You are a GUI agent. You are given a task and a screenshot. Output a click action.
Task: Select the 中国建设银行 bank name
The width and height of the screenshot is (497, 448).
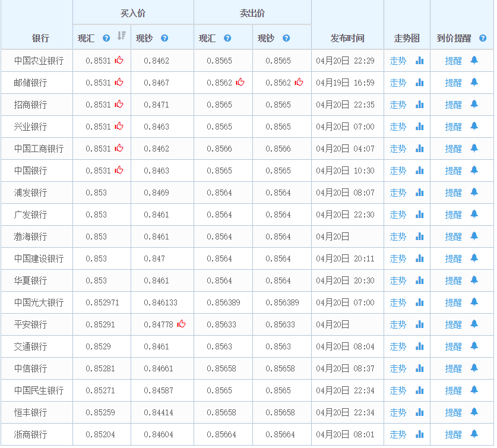coord(39,258)
